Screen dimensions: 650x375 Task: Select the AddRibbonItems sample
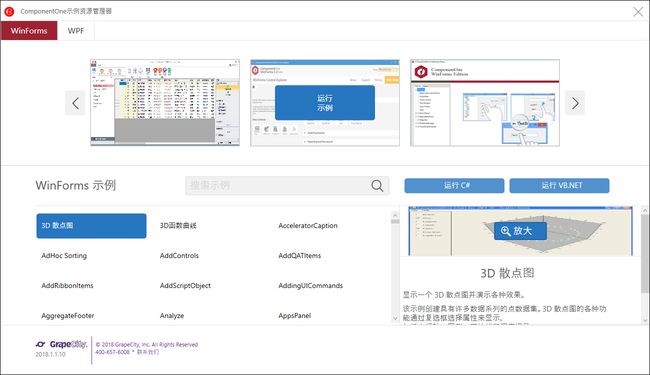coord(67,285)
